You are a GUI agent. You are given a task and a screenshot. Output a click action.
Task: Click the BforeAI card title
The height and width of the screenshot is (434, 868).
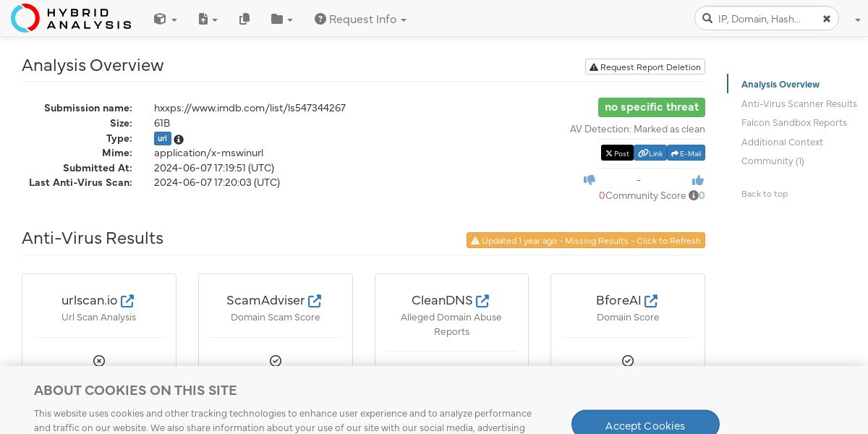pos(618,300)
